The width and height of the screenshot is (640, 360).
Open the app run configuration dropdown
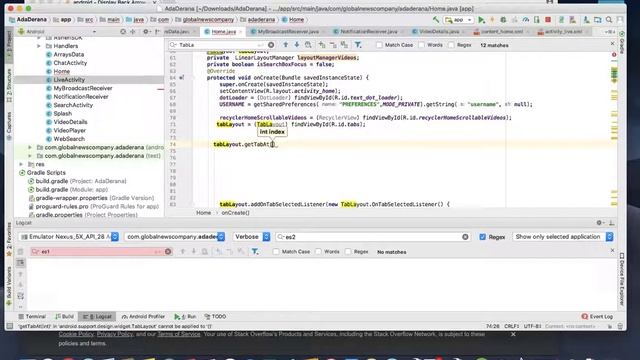[x=459, y=20]
